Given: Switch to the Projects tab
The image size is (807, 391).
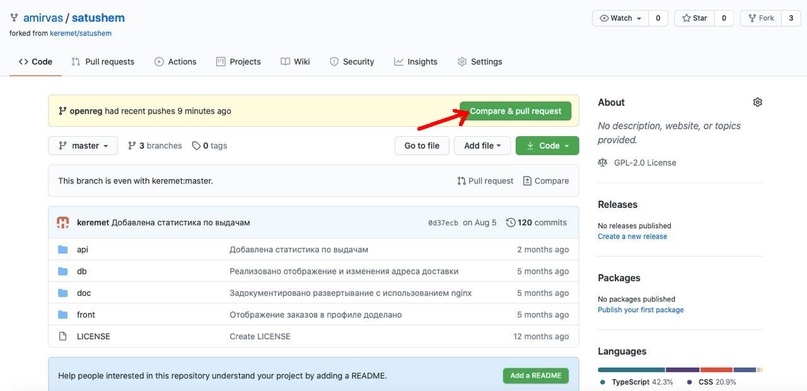Looking at the screenshot, I should [x=238, y=62].
